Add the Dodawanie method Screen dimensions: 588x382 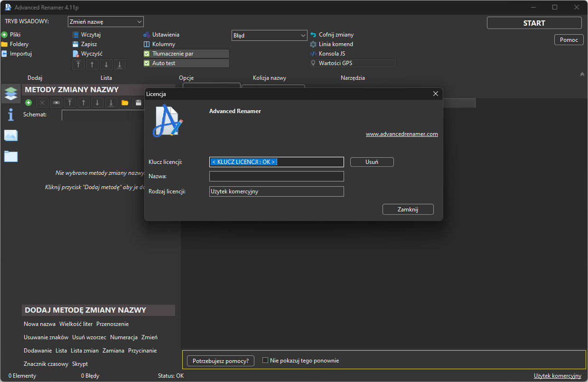(x=37, y=351)
